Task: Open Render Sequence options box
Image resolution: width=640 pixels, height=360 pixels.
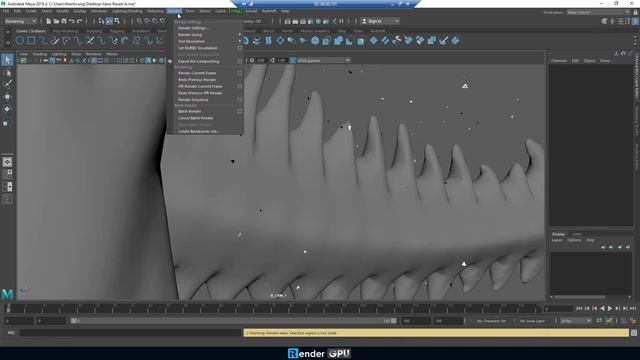Action: (240, 100)
